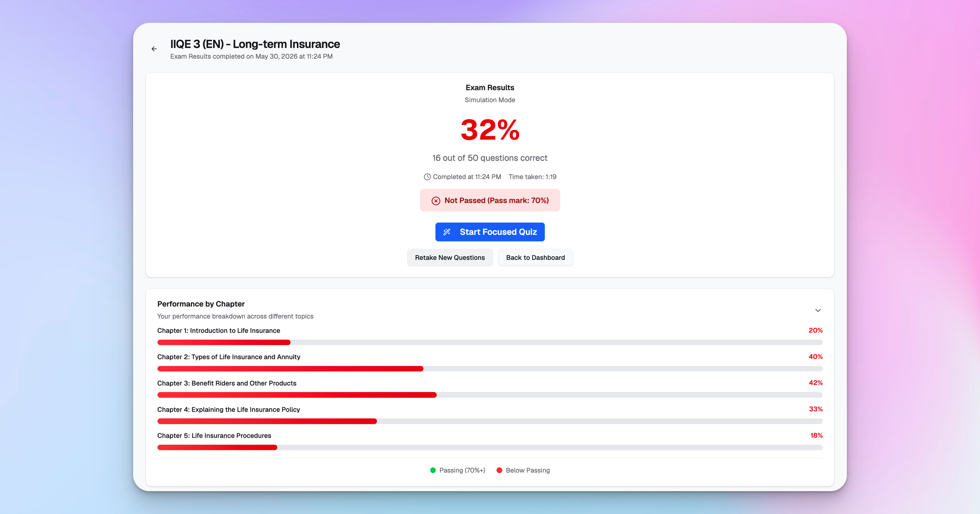The image size is (980, 514).
Task: Click the Performance by Chapter heading
Action: click(201, 304)
